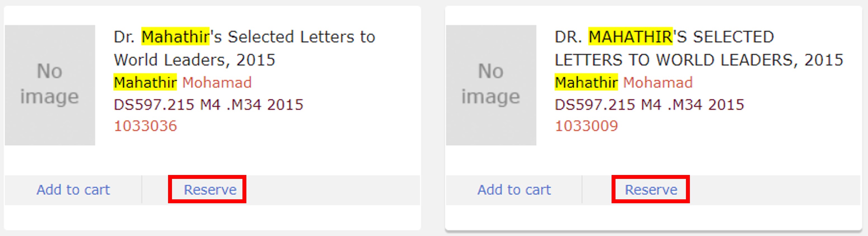Open the "No image" thumbnail of record 1033036
Image resolution: width=868 pixels, height=236 pixels.
[50, 85]
